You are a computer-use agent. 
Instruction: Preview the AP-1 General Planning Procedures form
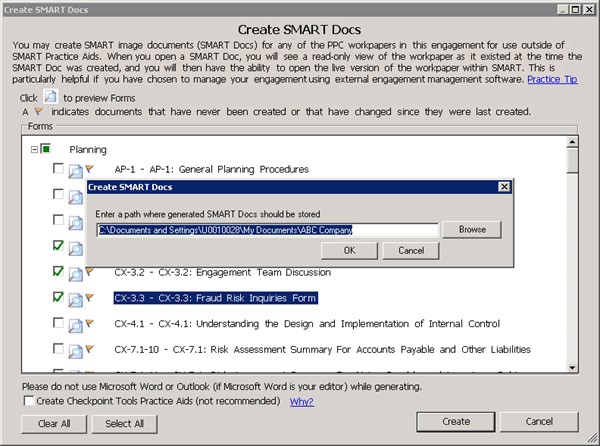click(x=75, y=170)
